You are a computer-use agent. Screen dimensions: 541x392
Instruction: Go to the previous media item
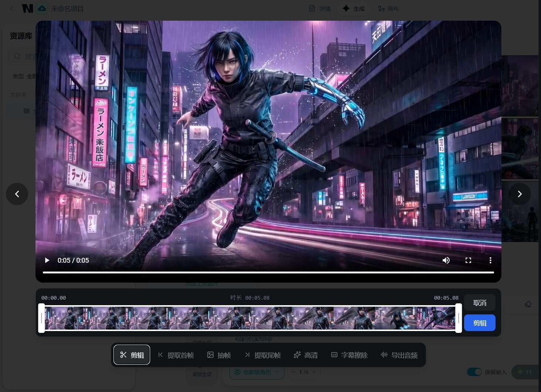(x=17, y=194)
